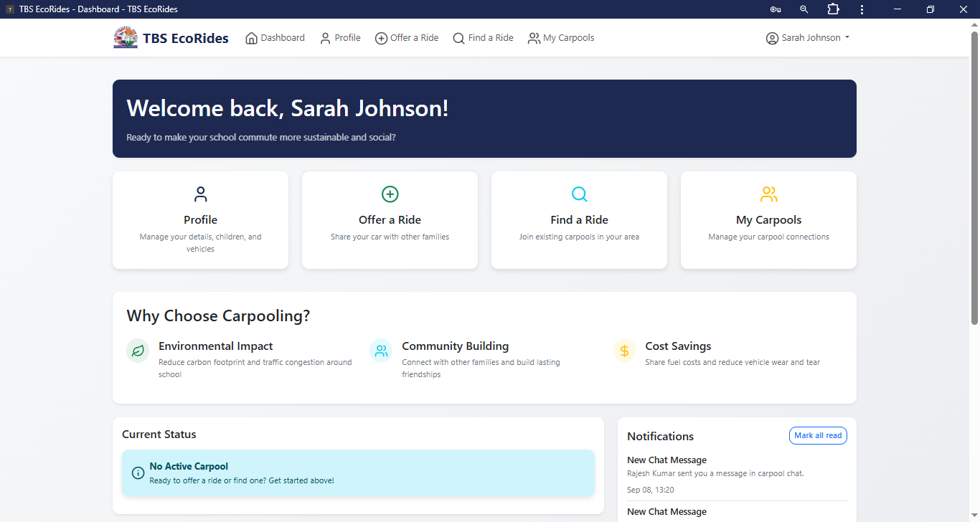Click the Community Building people icon

[381, 351]
